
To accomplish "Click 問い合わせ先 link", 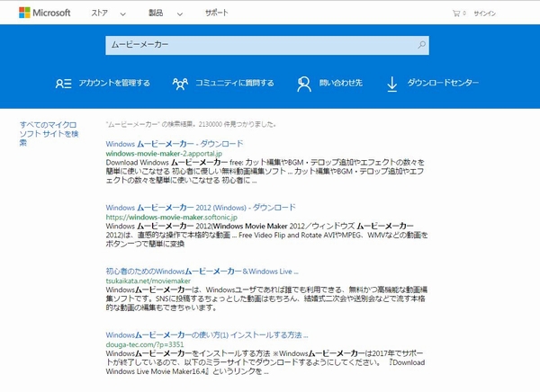I will (x=340, y=84).
